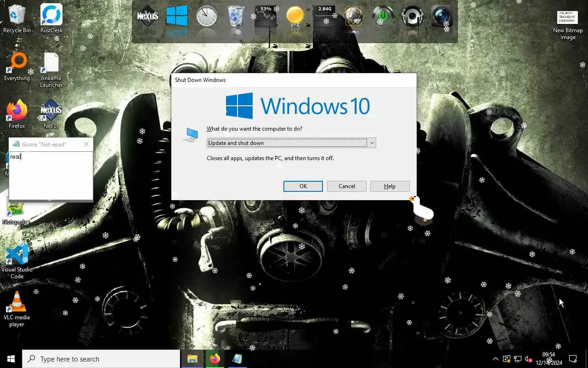
Task: Select the Firefox desktop shortcut
Action: point(17,115)
